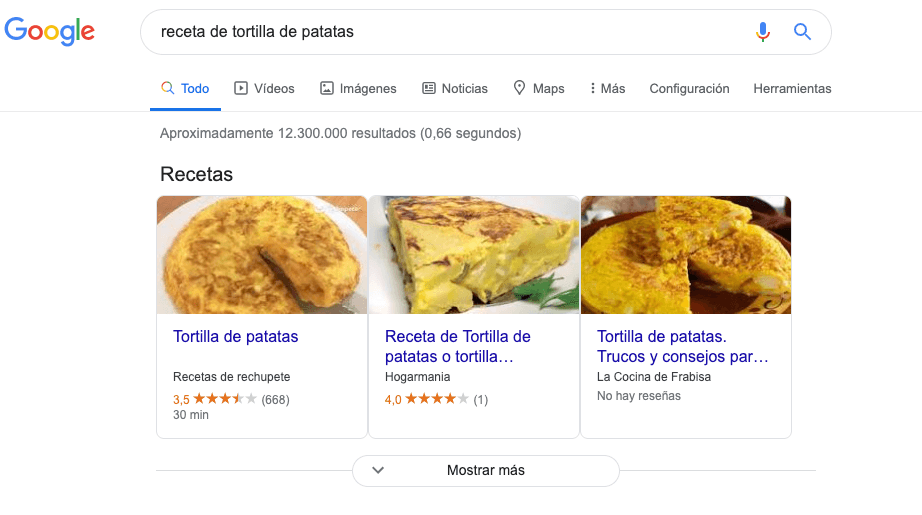Activate voice search microphone icon
The image size is (922, 515).
(x=763, y=32)
